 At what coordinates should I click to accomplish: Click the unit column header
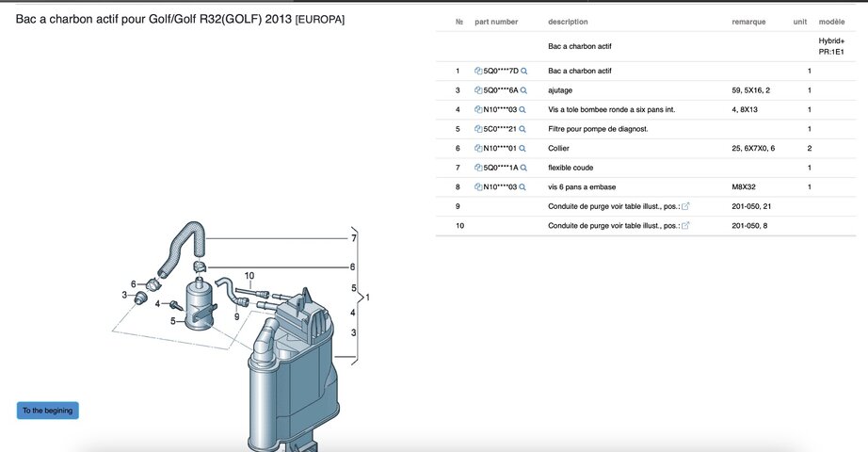click(800, 22)
